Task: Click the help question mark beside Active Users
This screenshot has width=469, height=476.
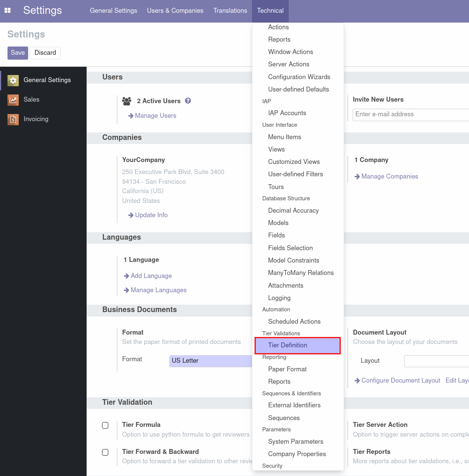Action: [x=188, y=101]
